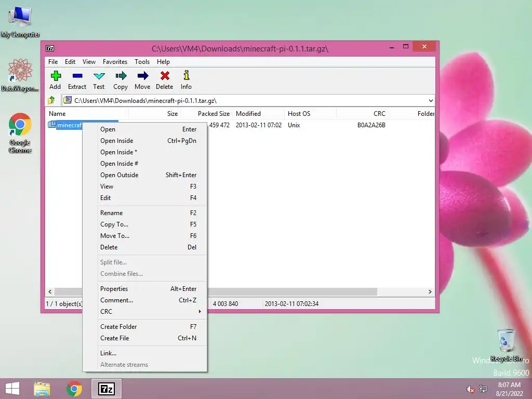
Task: Open My Computer desktop icon
Action: (20, 22)
